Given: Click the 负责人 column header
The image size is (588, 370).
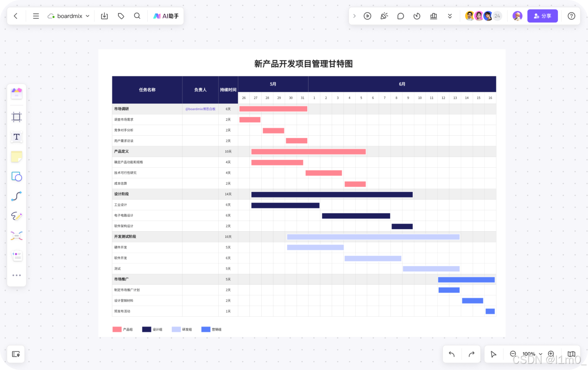Looking at the screenshot, I should coord(200,90).
